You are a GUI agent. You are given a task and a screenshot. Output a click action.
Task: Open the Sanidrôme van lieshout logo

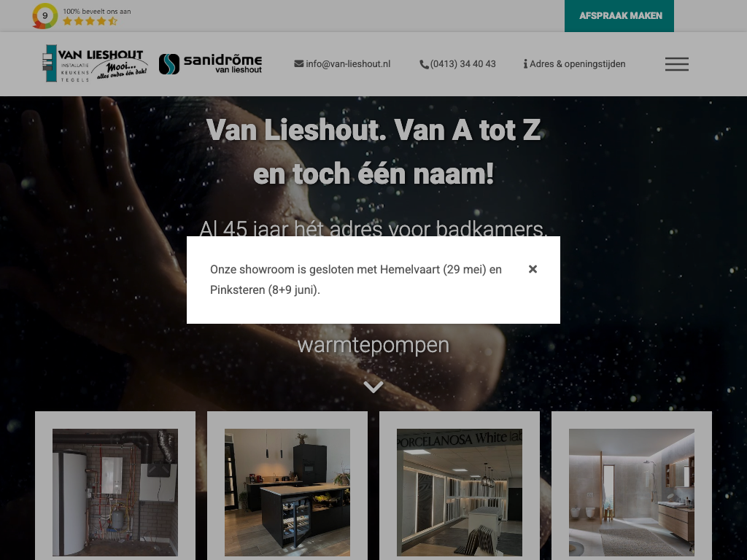210,64
